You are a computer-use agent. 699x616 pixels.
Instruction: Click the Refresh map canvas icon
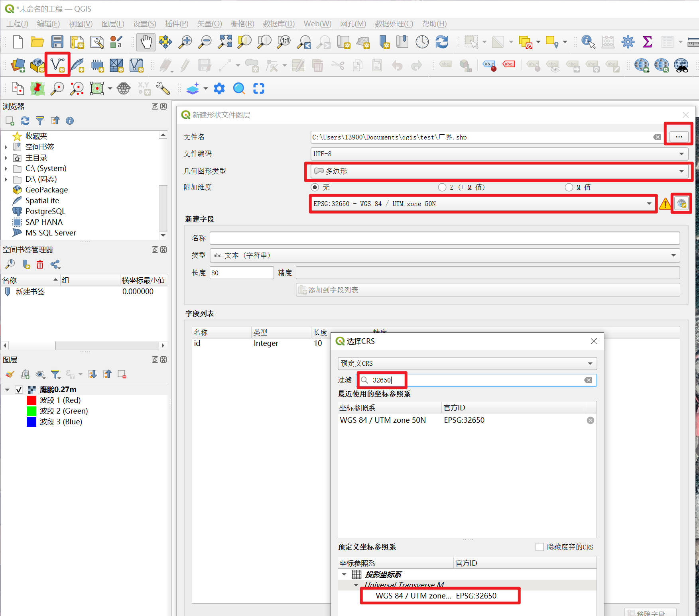tap(442, 42)
